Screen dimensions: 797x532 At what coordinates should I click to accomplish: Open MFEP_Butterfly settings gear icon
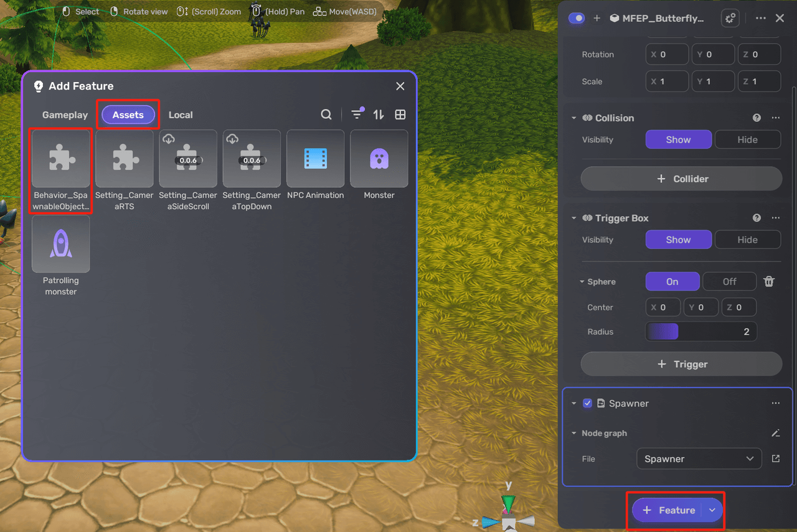pyautogui.click(x=729, y=18)
